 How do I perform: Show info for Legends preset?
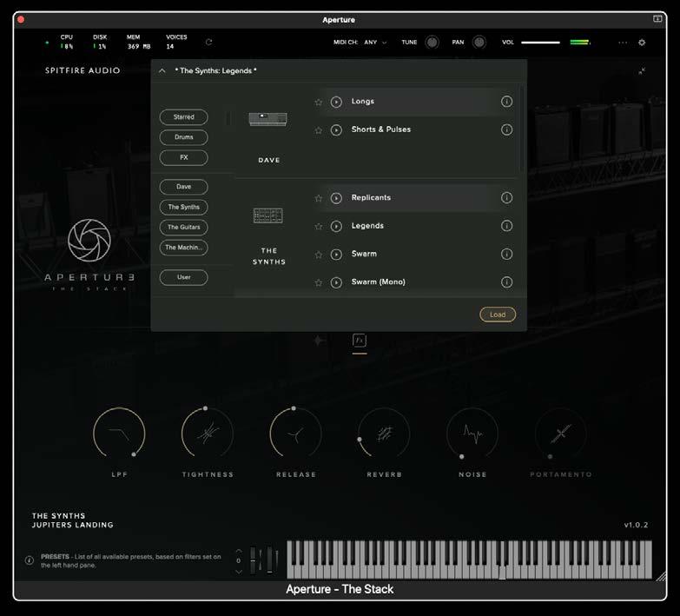click(x=506, y=226)
